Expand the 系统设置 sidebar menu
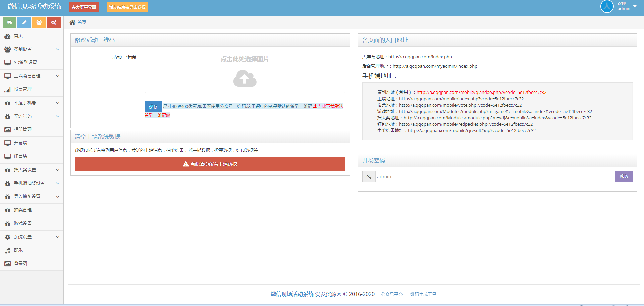 click(x=32, y=237)
